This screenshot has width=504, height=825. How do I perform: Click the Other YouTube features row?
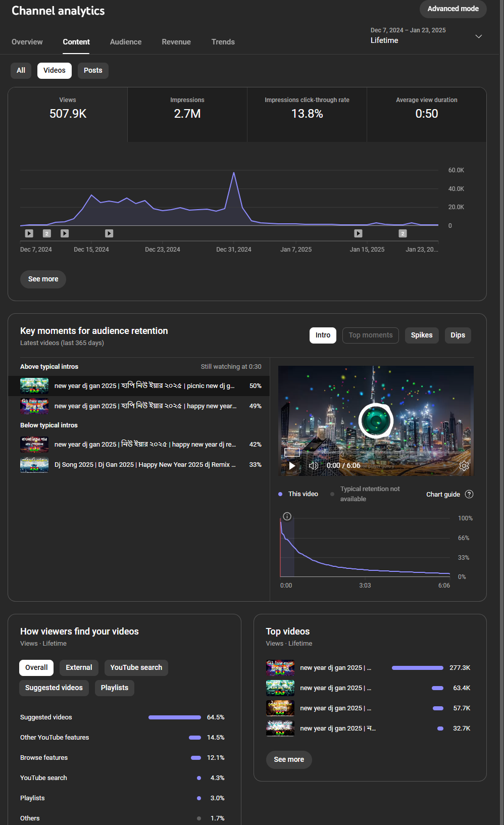point(122,738)
